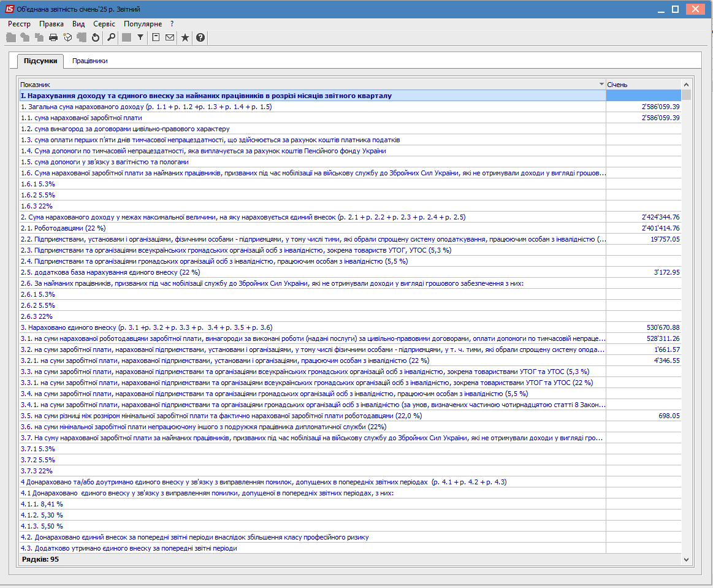Open the Показник column dropdown arrow

click(x=601, y=84)
